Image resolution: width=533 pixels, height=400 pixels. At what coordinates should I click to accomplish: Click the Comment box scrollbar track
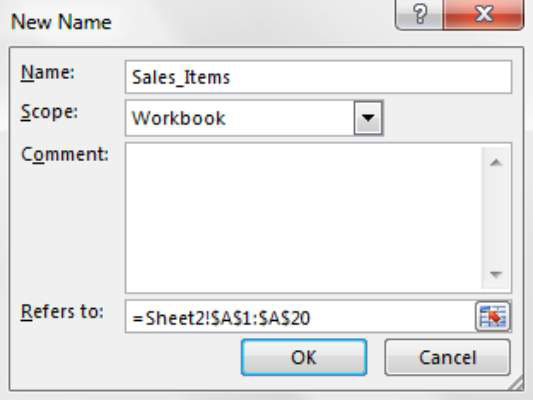(x=496, y=219)
